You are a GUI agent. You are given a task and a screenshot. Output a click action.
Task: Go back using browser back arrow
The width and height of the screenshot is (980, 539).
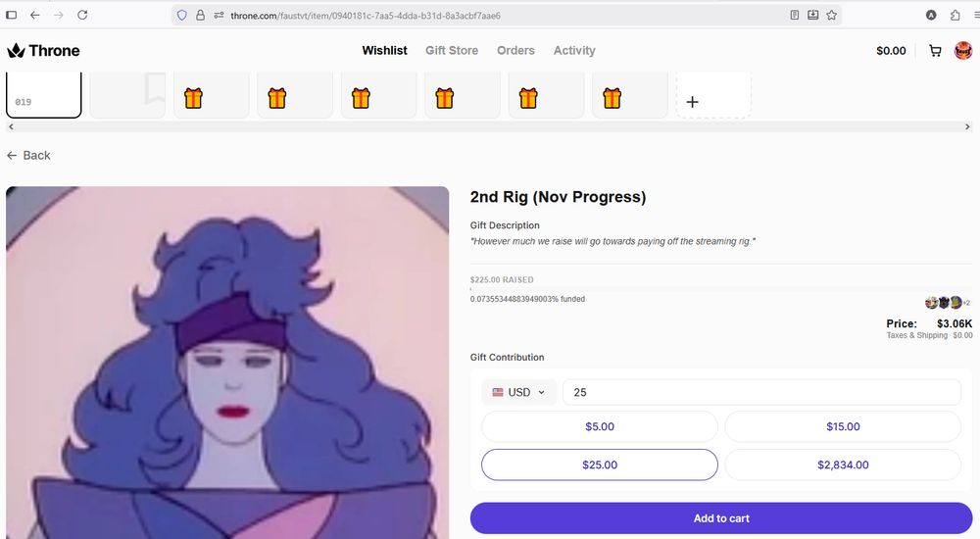pyautogui.click(x=35, y=15)
